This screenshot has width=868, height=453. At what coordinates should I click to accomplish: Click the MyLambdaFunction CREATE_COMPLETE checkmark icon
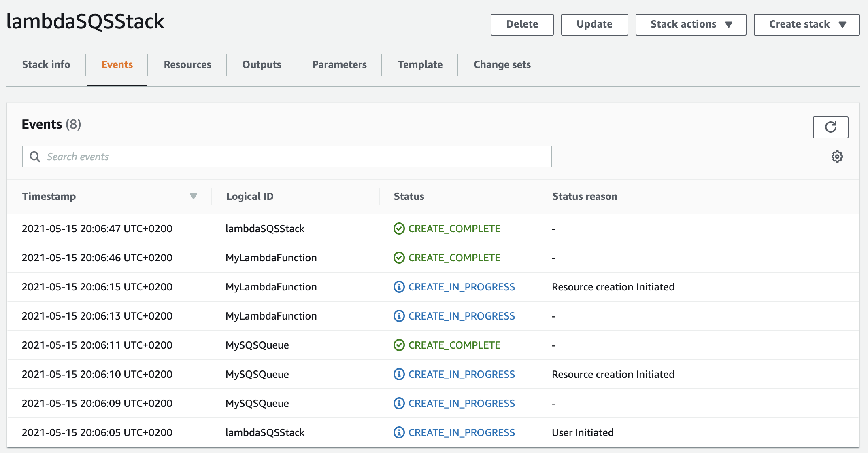click(x=399, y=258)
